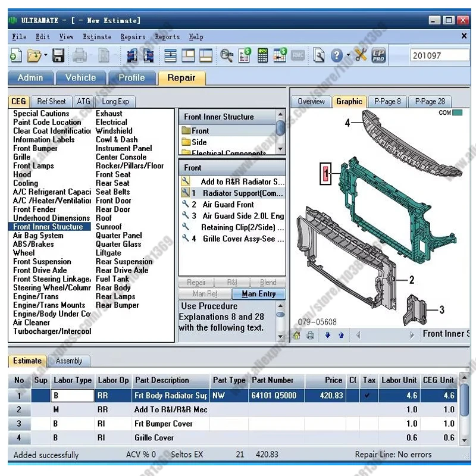Viewport: 476px width, 476px height.
Task: Click the 201097 input field
Action: pyautogui.click(x=440, y=55)
